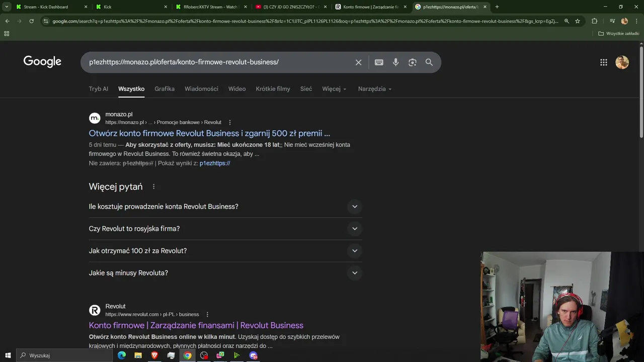
Task: Click the monazo.pl site name
Action: 119,115
